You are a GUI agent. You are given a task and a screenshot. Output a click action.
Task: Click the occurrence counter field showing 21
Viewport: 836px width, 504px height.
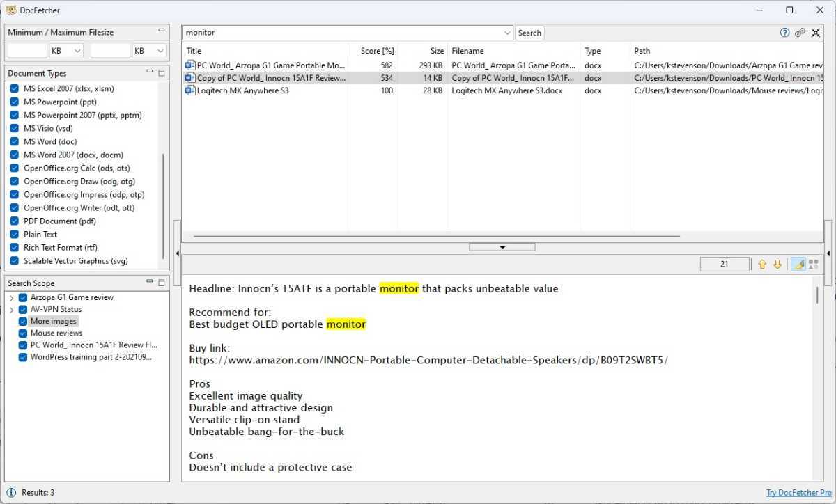[725, 265]
